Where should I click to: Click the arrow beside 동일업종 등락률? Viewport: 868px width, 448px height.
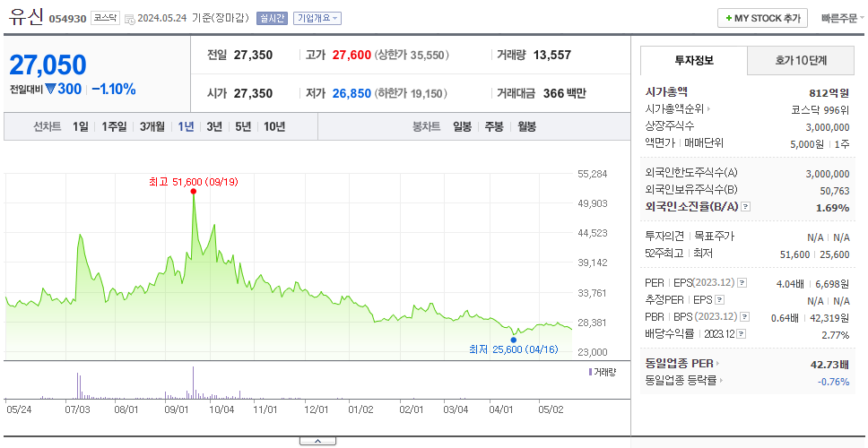[721, 381]
